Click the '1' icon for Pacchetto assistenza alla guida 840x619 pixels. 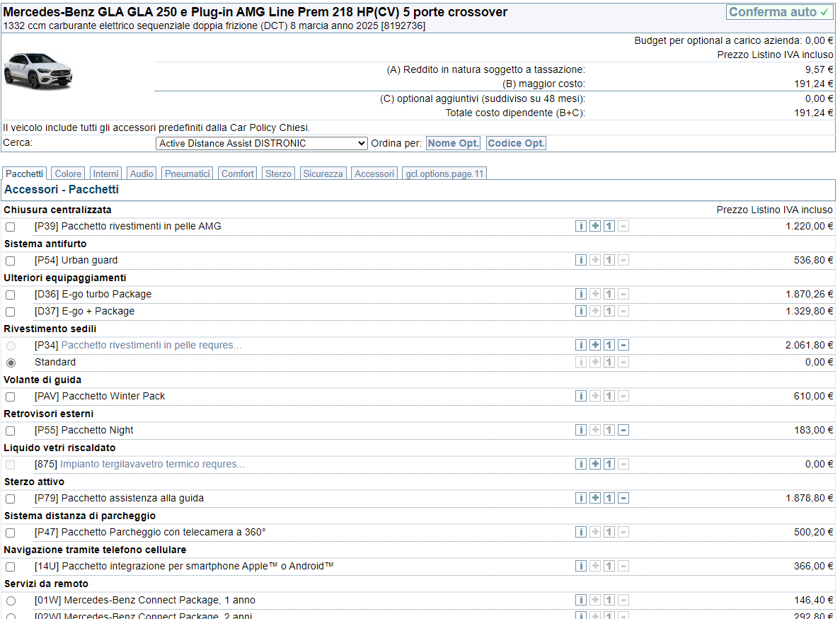point(609,498)
